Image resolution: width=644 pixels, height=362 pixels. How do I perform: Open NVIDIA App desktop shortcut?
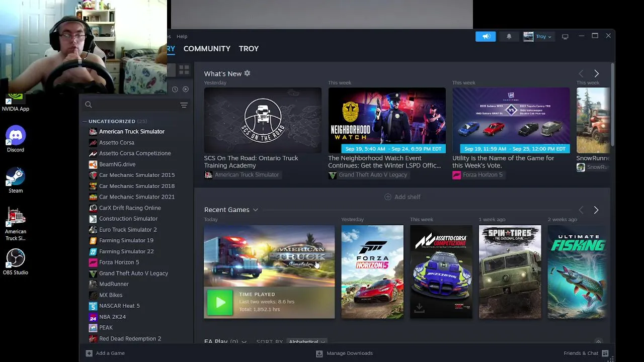pyautogui.click(x=16, y=103)
